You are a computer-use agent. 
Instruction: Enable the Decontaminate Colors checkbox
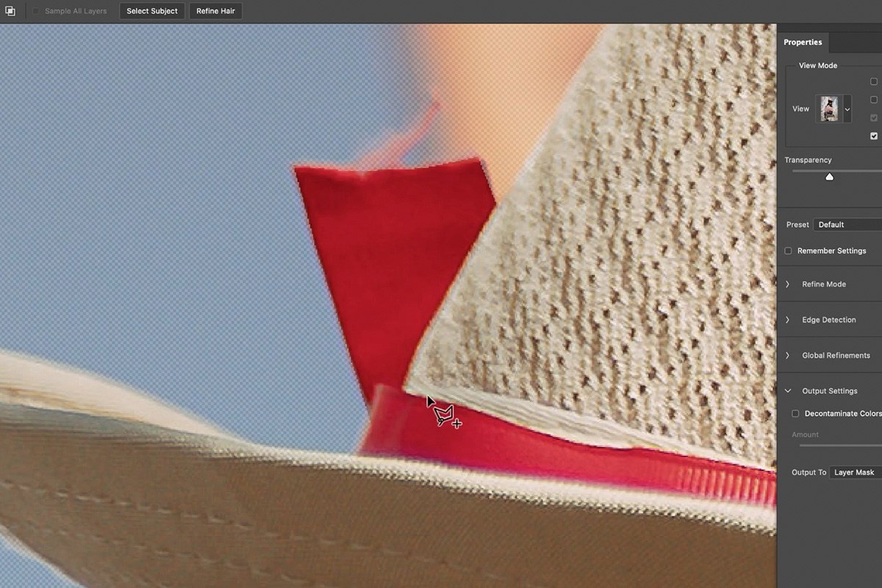pyautogui.click(x=795, y=414)
